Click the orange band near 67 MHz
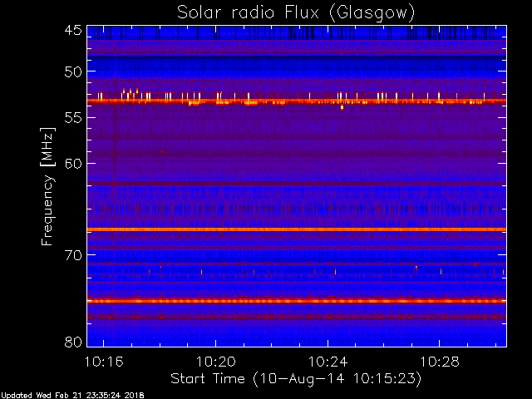The height and width of the screenshot is (399, 532). (x=297, y=229)
